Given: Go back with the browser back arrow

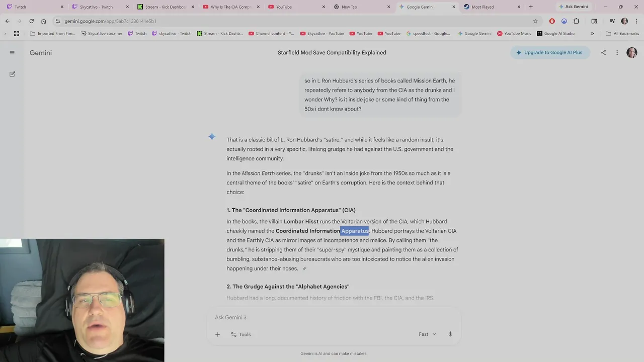Looking at the screenshot, I should (x=7, y=21).
